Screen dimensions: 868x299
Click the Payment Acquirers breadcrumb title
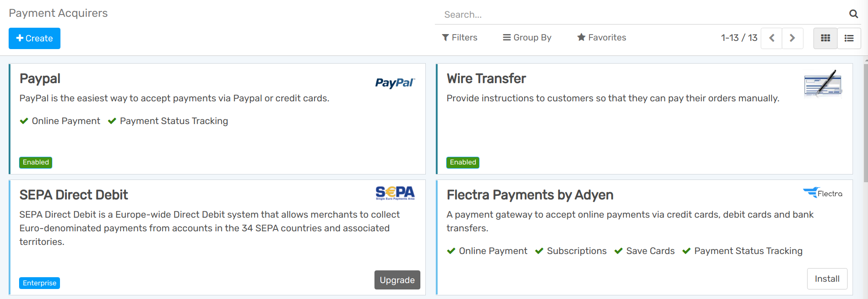pos(58,13)
